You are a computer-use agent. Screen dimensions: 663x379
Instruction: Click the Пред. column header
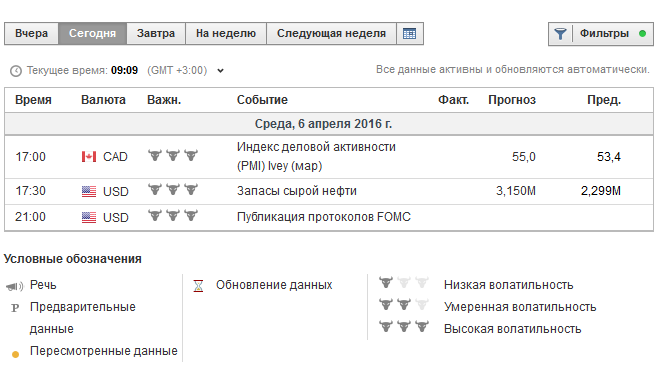[x=604, y=100]
